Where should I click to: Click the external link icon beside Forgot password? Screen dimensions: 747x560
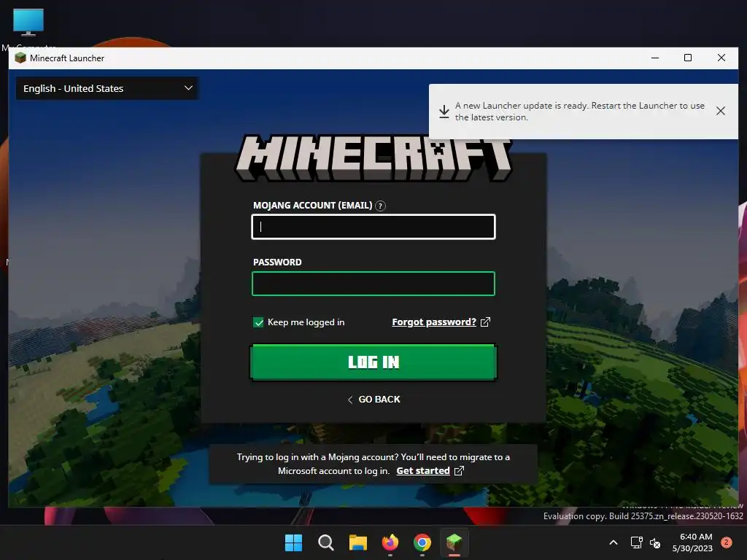coord(485,322)
